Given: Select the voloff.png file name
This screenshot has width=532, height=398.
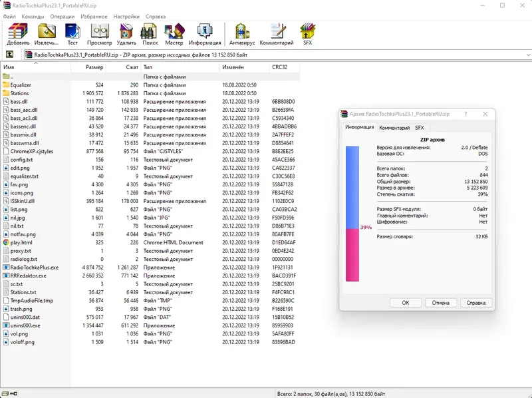Looking at the screenshot, I should [23, 342].
